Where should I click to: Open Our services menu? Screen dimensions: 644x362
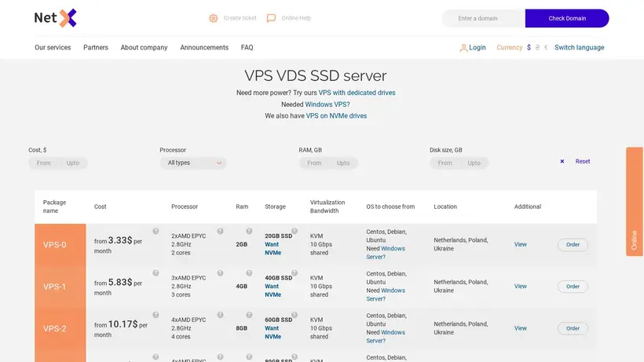click(x=53, y=48)
